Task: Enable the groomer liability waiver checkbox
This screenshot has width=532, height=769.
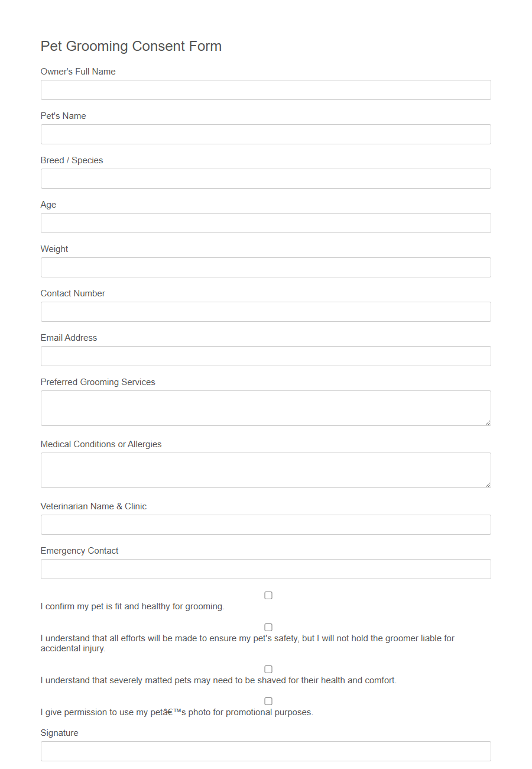Action: (268, 627)
